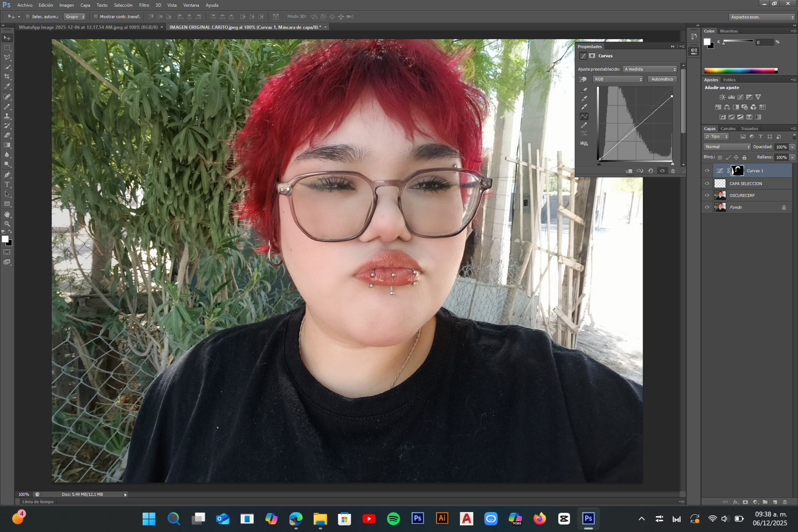Enable Selec. autom. checkbox
The image size is (798, 532).
28,17
